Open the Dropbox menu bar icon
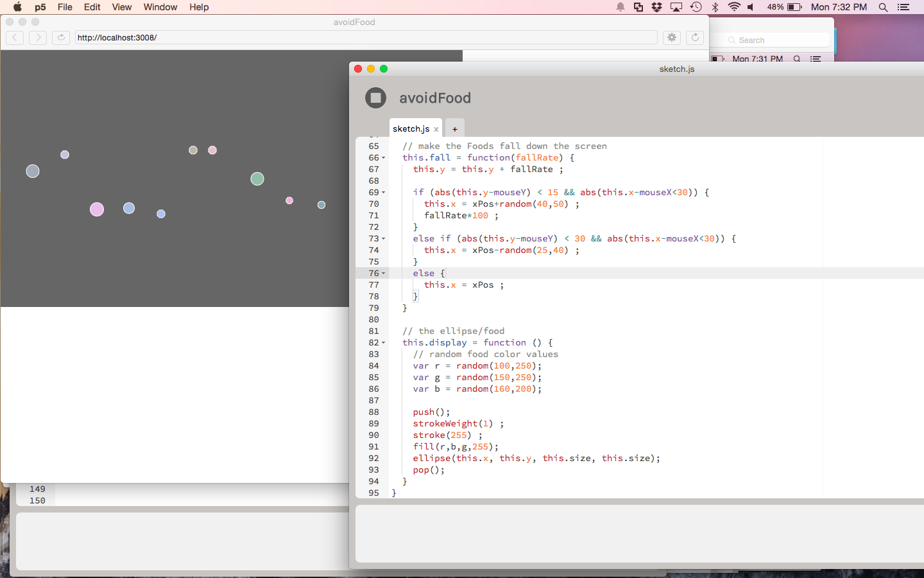924x578 pixels. click(x=656, y=7)
